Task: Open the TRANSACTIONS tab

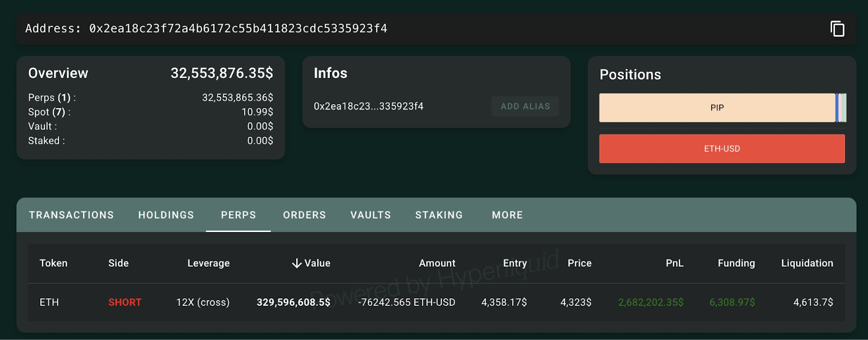Action: (x=72, y=215)
